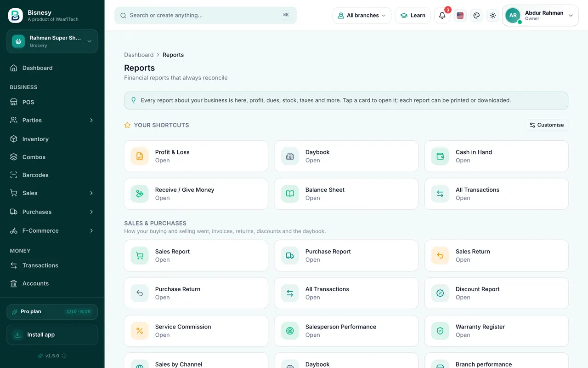Click the Purchase Report truck icon
Screen dimensions: 588x368
click(290, 256)
